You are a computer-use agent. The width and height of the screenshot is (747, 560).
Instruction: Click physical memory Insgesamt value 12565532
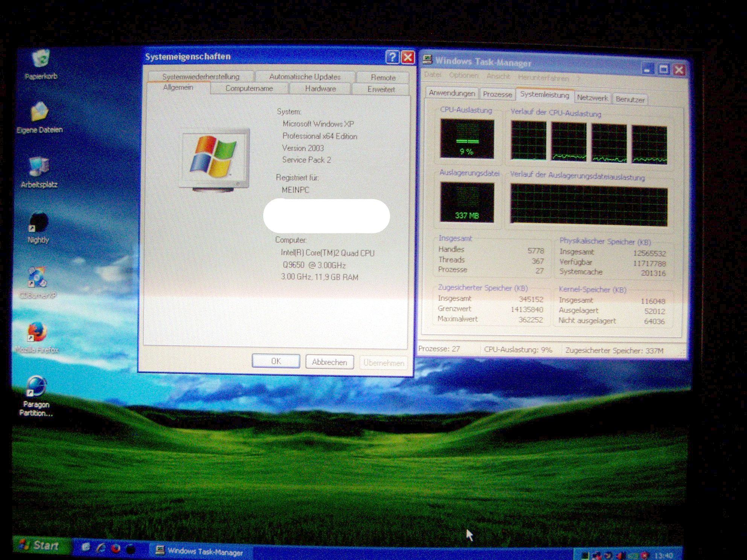649,254
